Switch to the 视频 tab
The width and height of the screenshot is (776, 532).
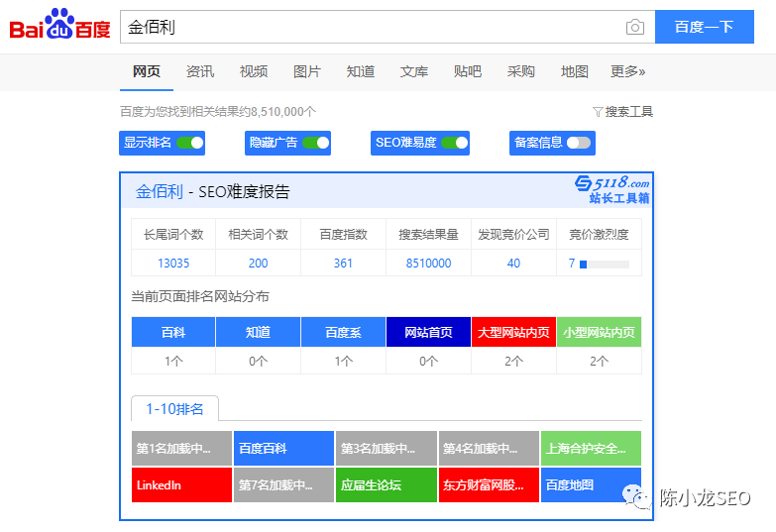pos(254,71)
